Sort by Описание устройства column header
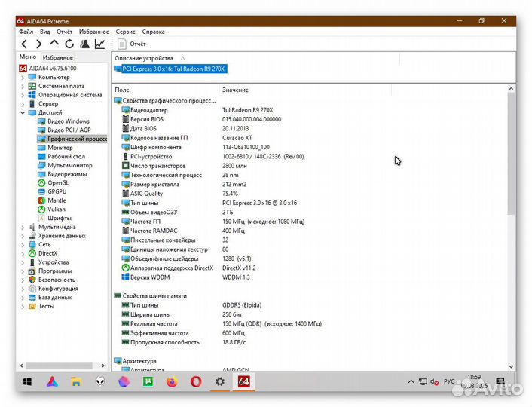The width and height of the screenshot is (532, 407). [144, 58]
